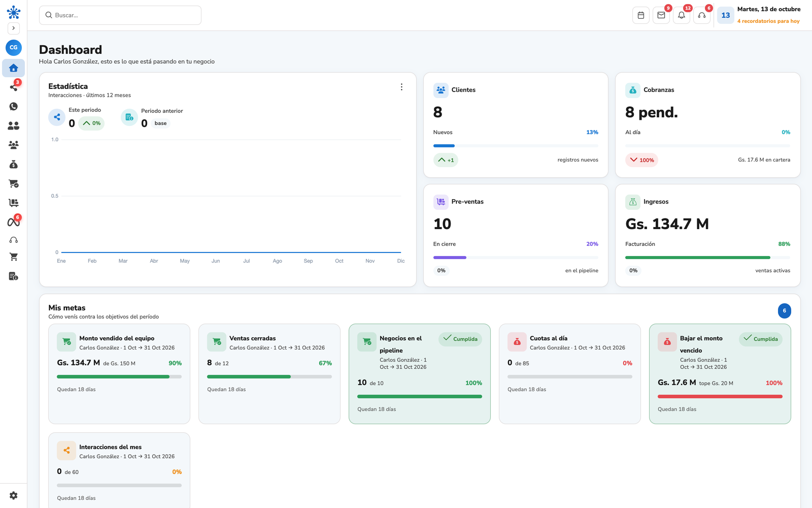Open the three-person group sidebar icon
Screen dimensions: 812x508
click(x=14, y=145)
